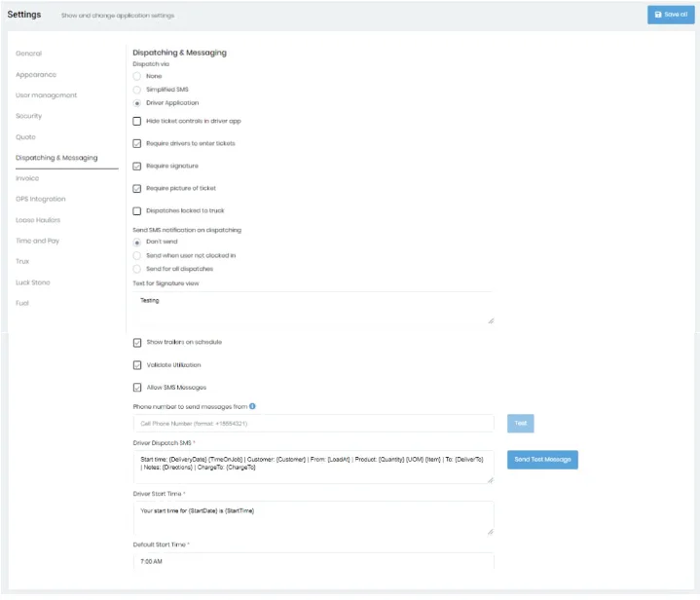Choose Simplified SMS dispatch option
This screenshot has height=600, width=700.
[x=137, y=90]
